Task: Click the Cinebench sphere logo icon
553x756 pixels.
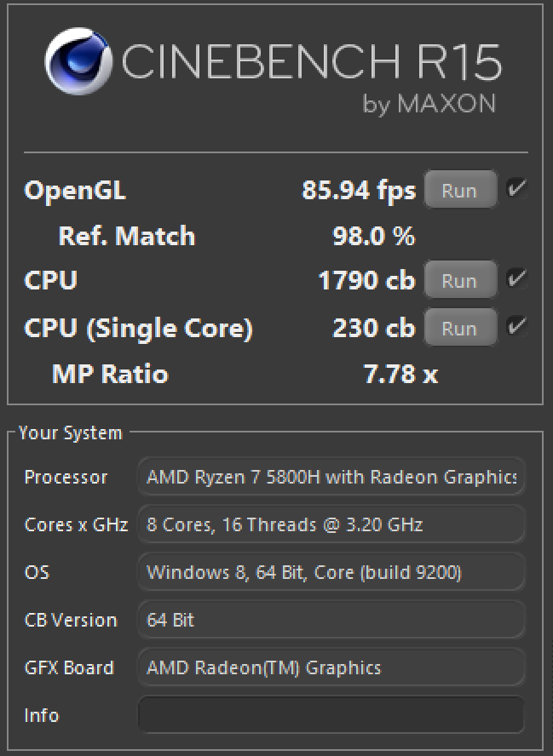Action: point(78,65)
